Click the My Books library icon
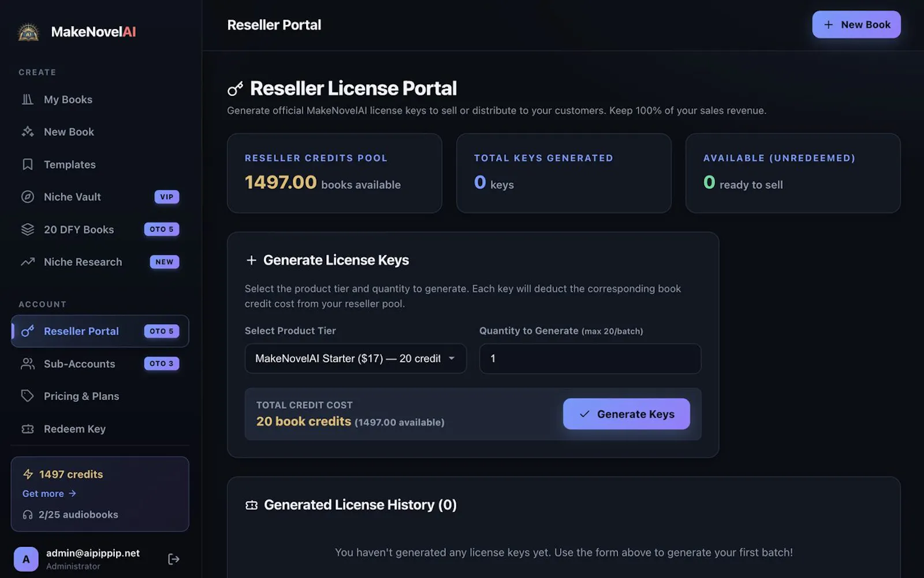 (28, 99)
